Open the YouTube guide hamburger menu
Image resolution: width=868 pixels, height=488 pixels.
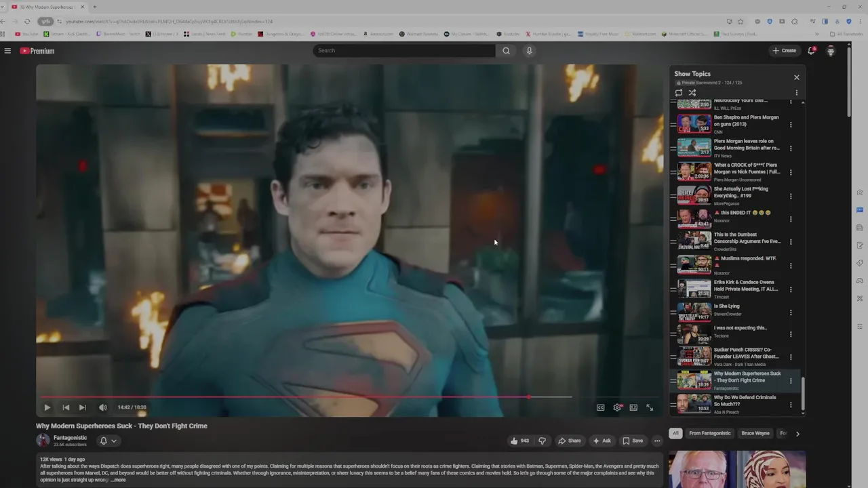[7, 51]
